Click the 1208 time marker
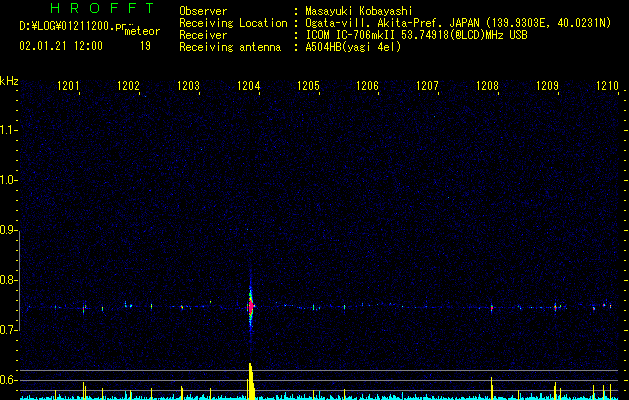Screen dimensions: 629x400 tap(487, 87)
